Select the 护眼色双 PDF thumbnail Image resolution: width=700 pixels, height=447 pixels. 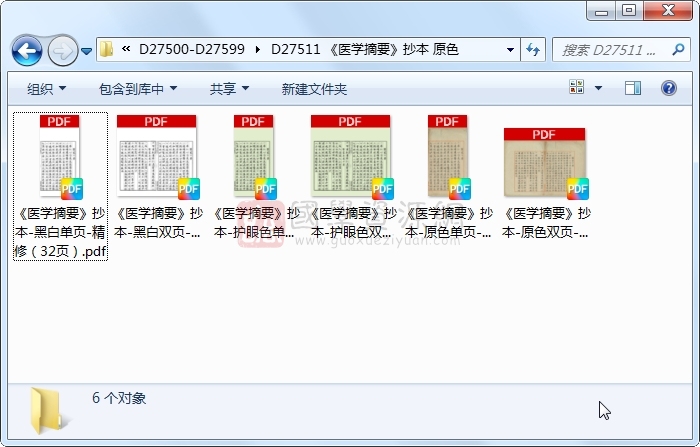click(x=351, y=157)
